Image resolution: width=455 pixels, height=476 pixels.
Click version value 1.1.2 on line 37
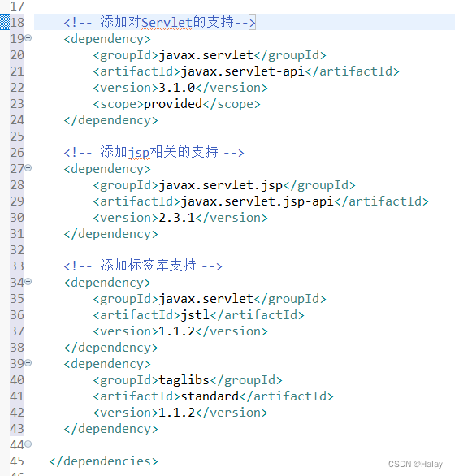tap(177, 331)
